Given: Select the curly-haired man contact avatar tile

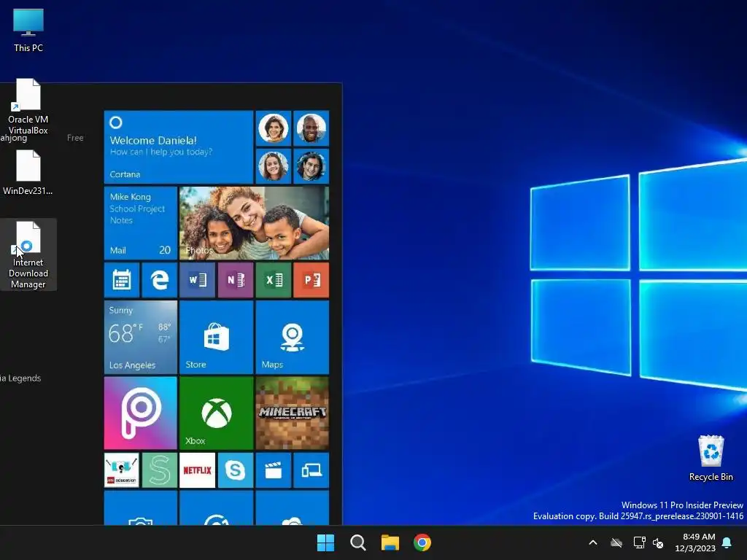Looking at the screenshot, I should (x=311, y=166).
